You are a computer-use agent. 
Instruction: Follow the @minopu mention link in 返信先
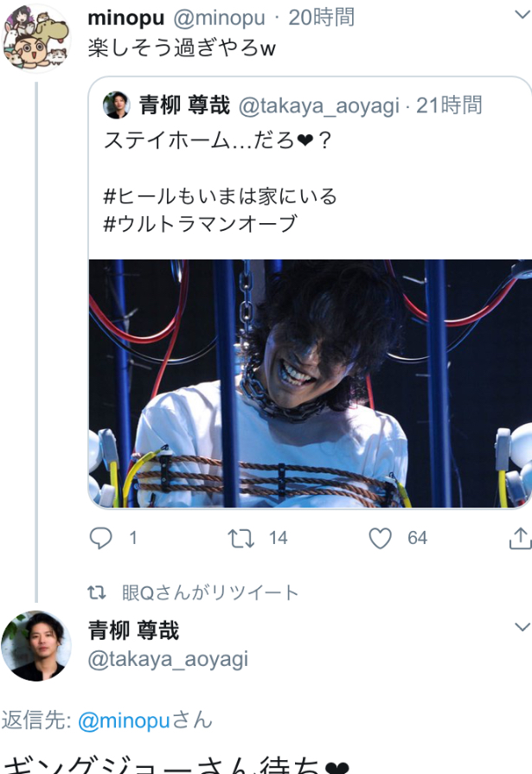click(124, 721)
